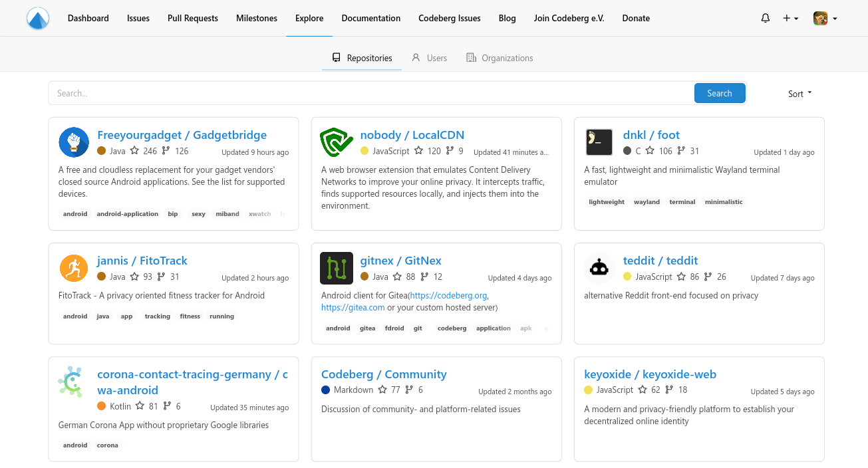Click the cwa-android repository avatar
868x468 pixels.
(x=71, y=382)
